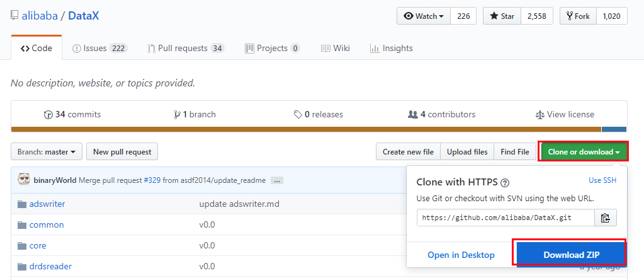Open the drdsreader folder

click(x=50, y=266)
